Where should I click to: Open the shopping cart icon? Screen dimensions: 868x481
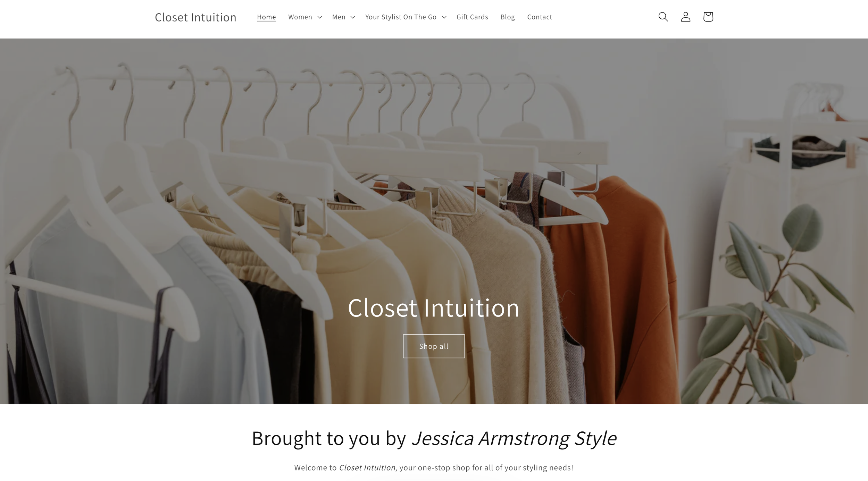(708, 17)
